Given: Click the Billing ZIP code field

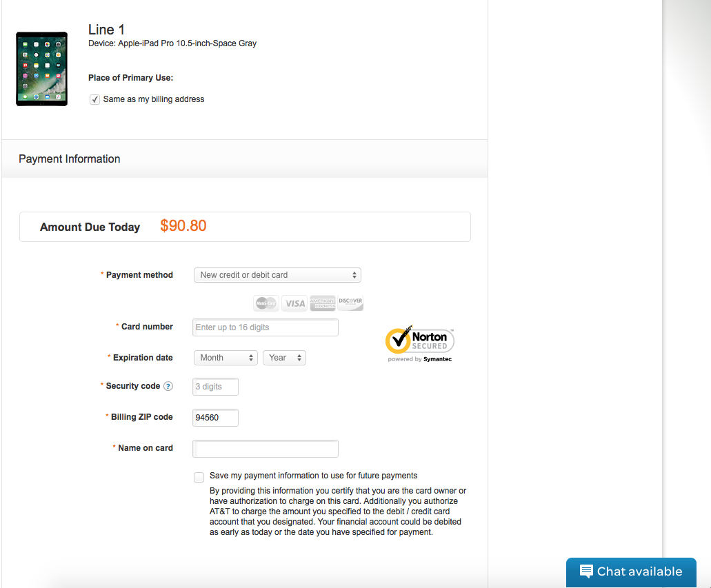Looking at the screenshot, I should [215, 418].
